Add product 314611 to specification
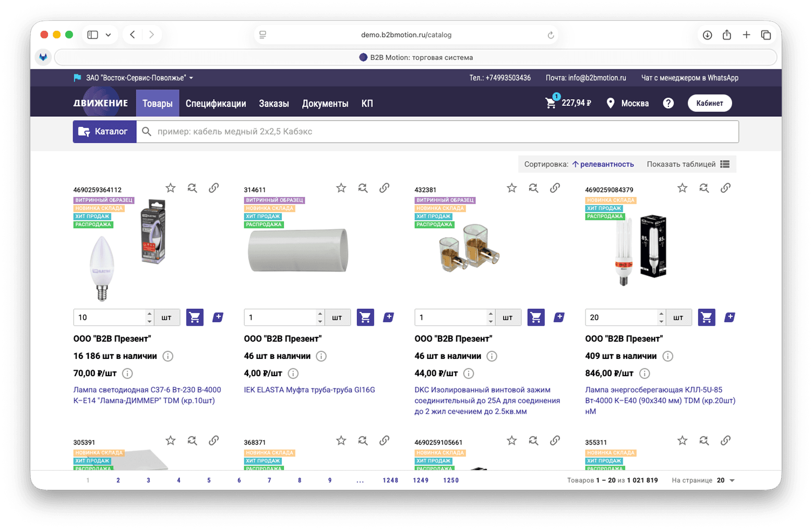Viewport: 812px width, 530px height. click(389, 317)
